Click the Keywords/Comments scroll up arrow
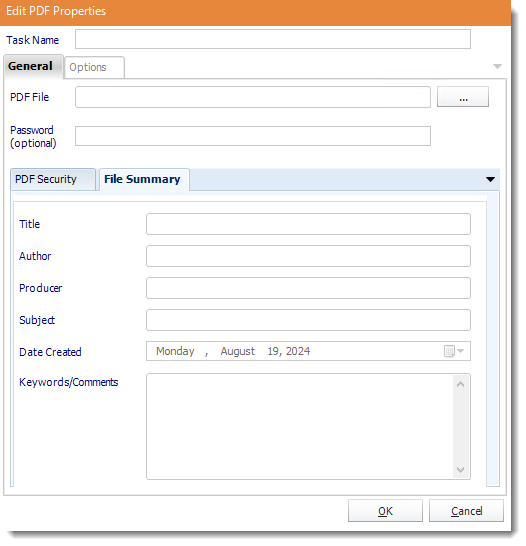The width and height of the screenshot is (526, 546). point(460,384)
